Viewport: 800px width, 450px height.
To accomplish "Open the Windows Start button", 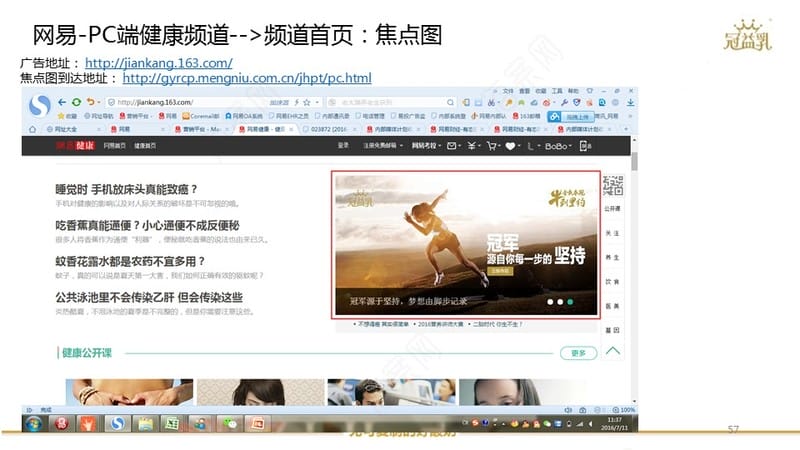I will (34, 423).
